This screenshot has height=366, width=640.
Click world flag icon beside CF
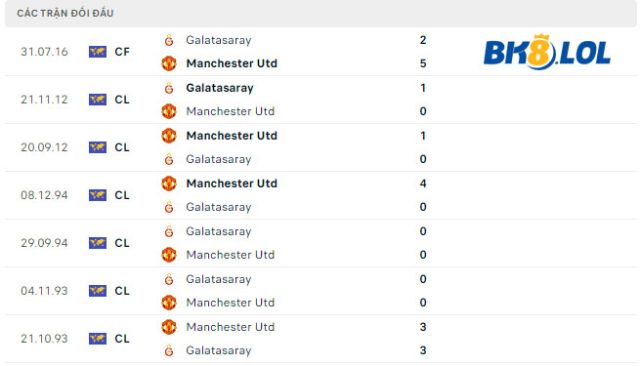click(x=98, y=52)
